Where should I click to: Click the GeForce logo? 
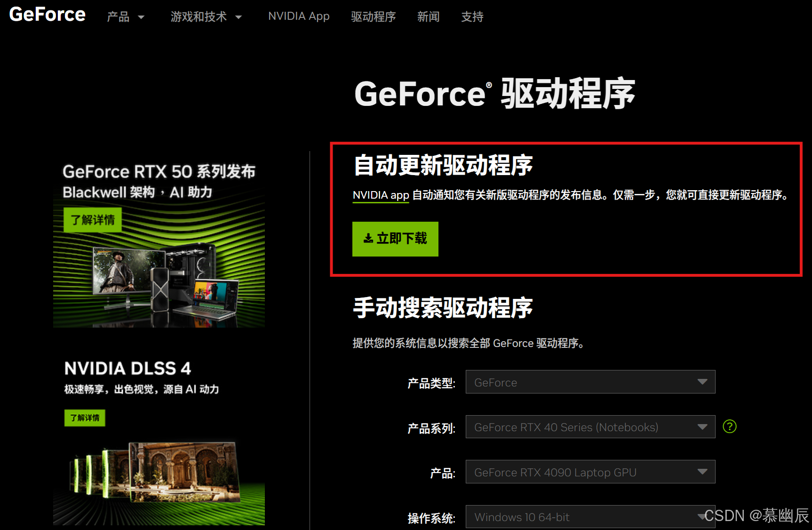(47, 15)
